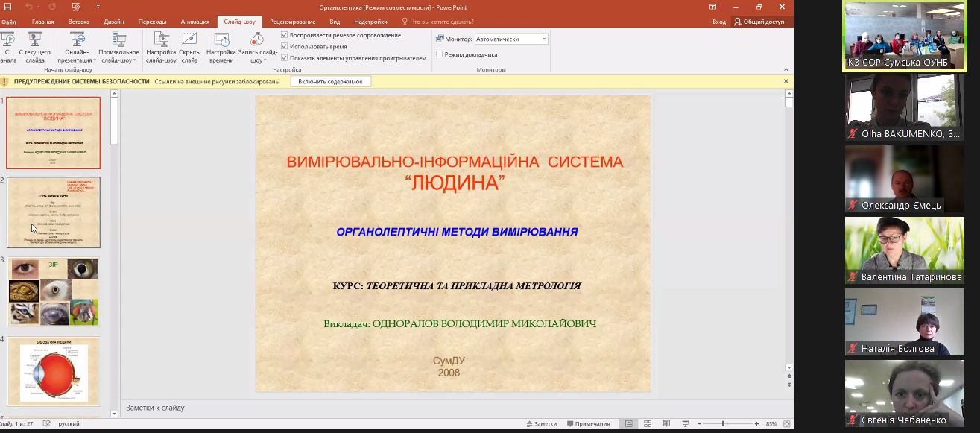
Task: Expand the custom slide show dropdown
Action: 118,51
